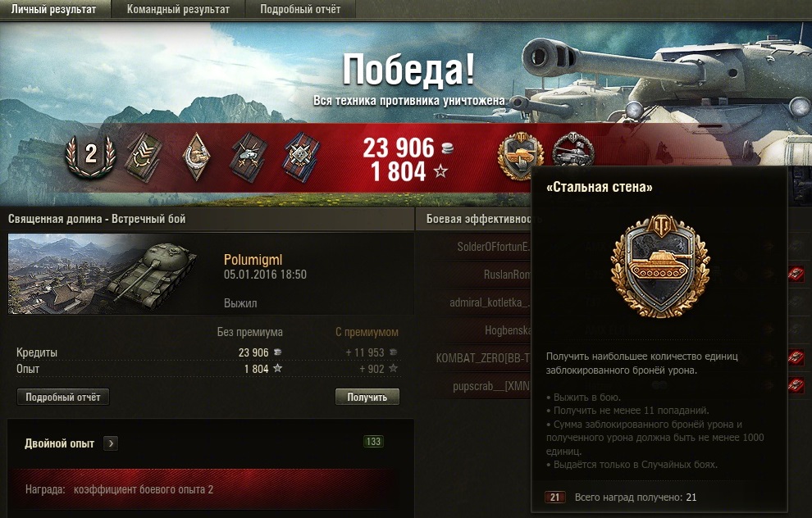This screenshot has height=518, width=812.
Task: Click the Получить premium button
Action: pos(367,397)
